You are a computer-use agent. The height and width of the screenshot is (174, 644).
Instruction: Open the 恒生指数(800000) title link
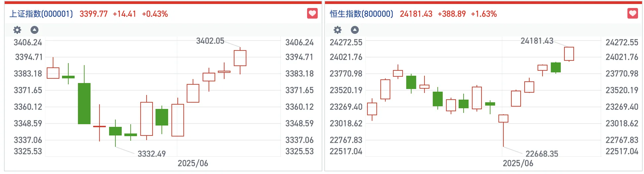tap(361, 14)
